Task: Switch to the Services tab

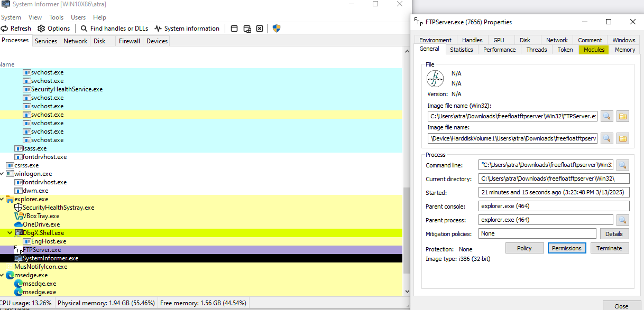Action: pos(46,41)
